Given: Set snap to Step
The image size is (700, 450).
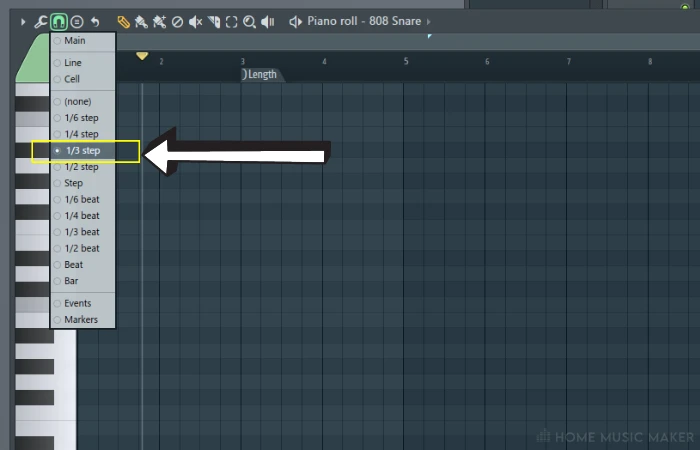Looking at the screenshot, I should pyautogui.click(x=83, y=183).
